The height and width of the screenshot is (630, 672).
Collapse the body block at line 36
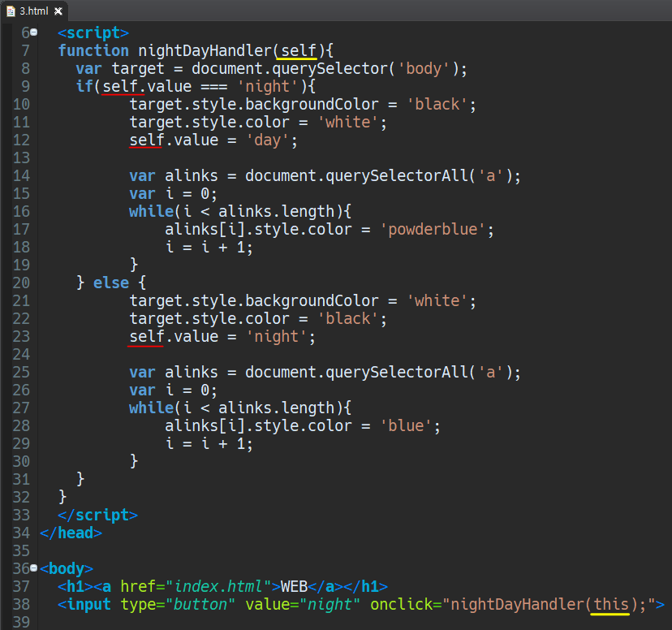[x=34, y=568]
